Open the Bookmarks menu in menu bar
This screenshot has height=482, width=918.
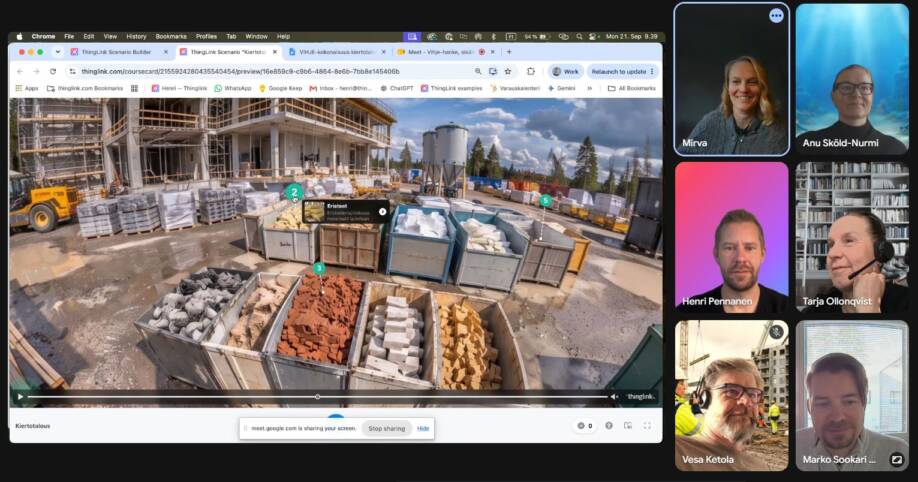[x=171, y=36]
